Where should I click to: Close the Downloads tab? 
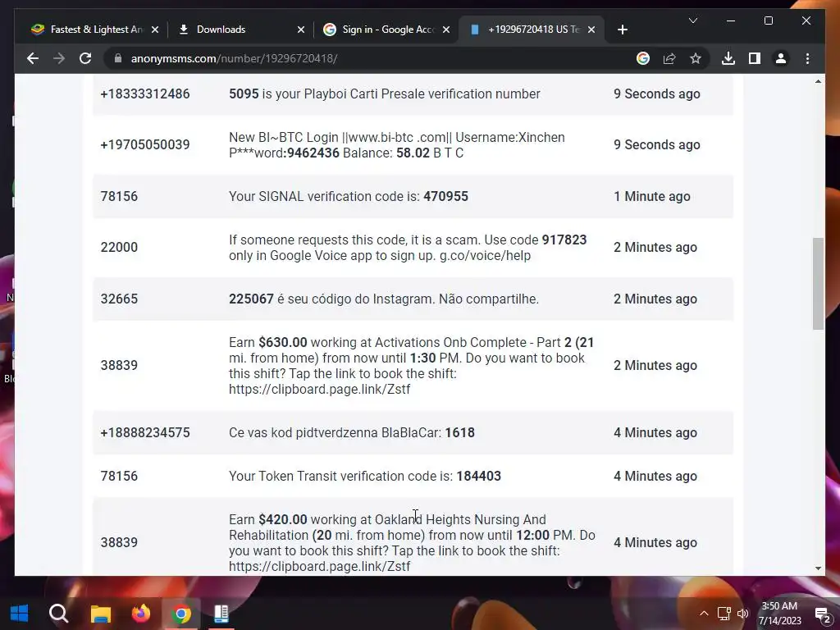(x=300, y=30)
